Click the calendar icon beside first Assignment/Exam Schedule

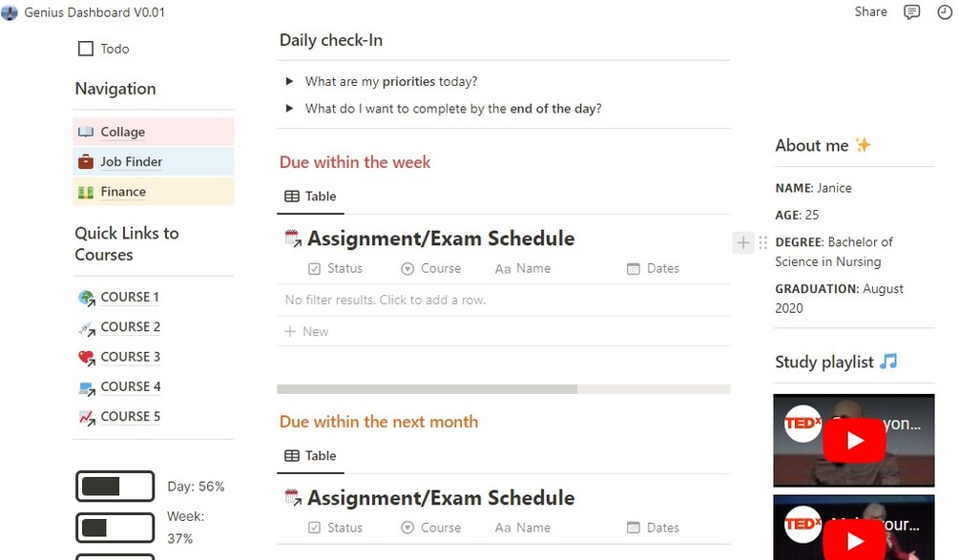coord(293,239)
